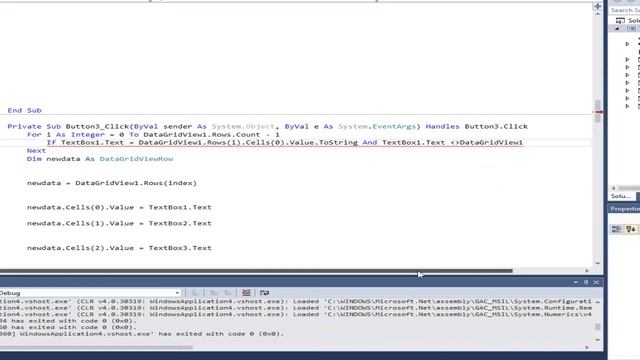Click the 'End Sub' code line
The image size is (640, 360).
click(24, 110)
